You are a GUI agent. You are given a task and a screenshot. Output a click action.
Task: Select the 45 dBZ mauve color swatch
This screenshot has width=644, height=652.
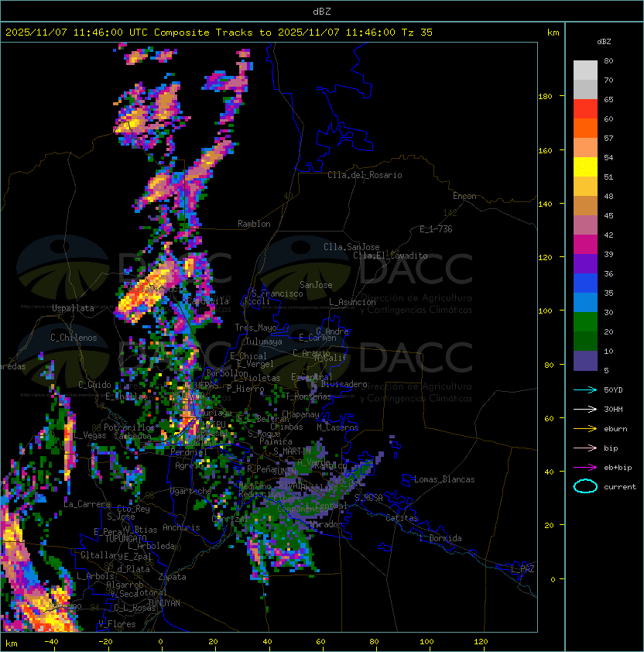tap(585, 225)
